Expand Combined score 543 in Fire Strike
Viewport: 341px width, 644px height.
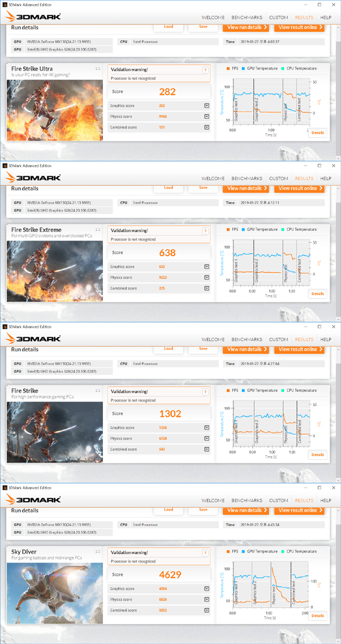[x=206, y=449]
